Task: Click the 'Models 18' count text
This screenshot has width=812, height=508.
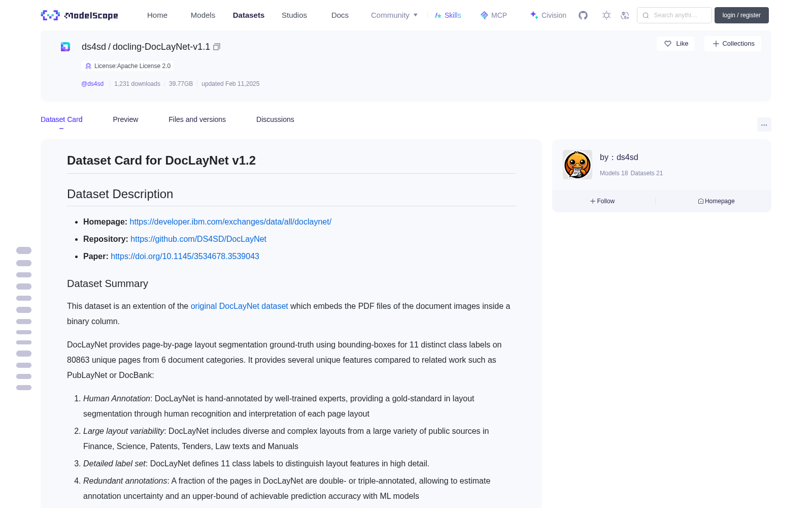Action: [614, 173]
